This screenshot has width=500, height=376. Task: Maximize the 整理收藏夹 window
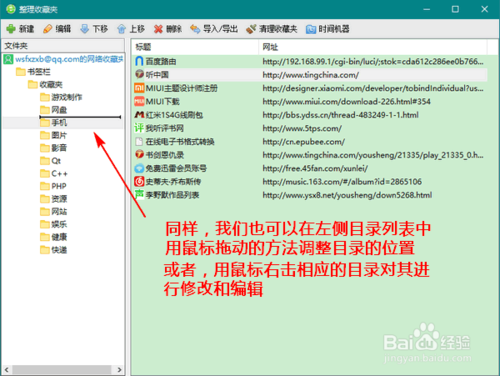tap(455, 9)
